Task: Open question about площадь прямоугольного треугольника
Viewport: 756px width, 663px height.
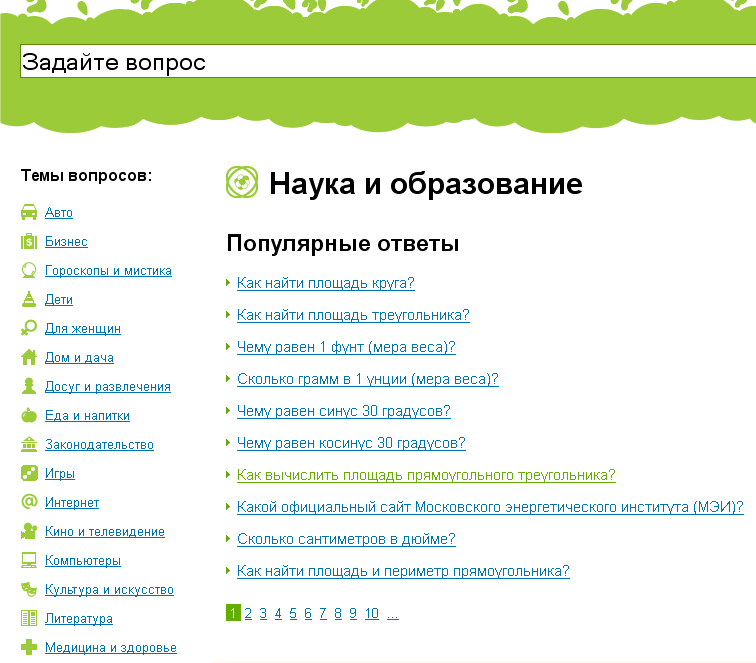Action: click(x=426, y=475)
